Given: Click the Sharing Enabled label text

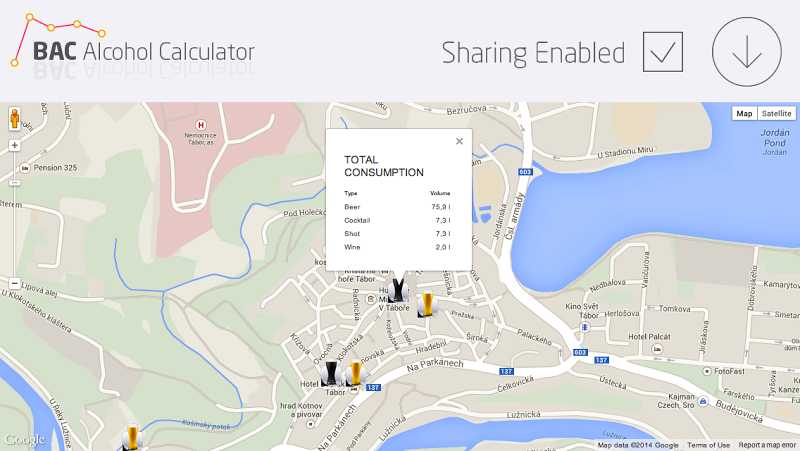Looking at the screenshot, I should 533,53.
